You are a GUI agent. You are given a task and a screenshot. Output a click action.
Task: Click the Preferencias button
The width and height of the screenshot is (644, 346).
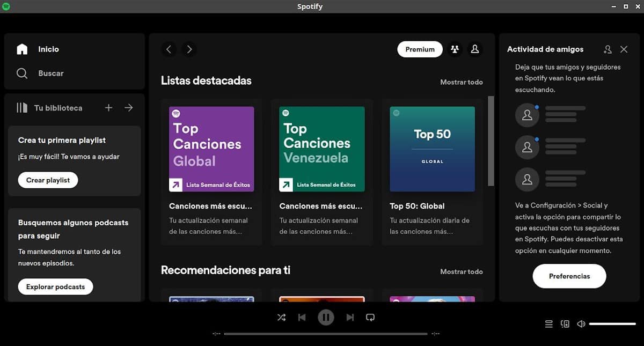[569, 276]
